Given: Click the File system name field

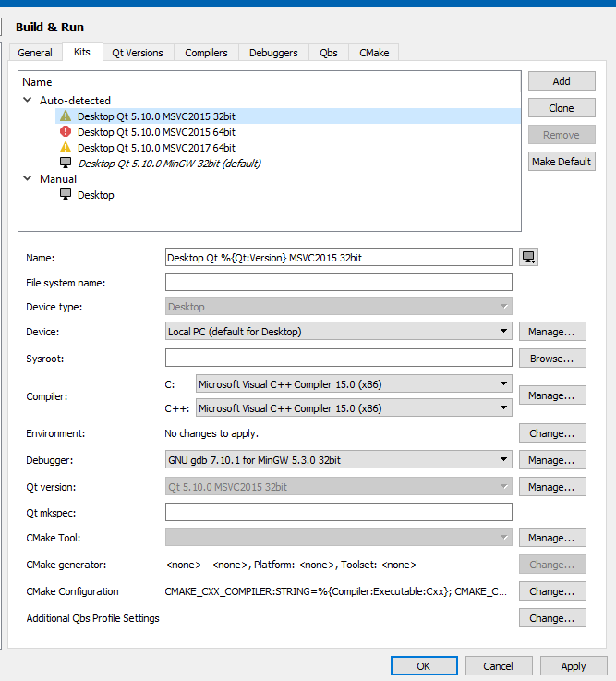Looking at the screenshot, I should coord(339,282).
